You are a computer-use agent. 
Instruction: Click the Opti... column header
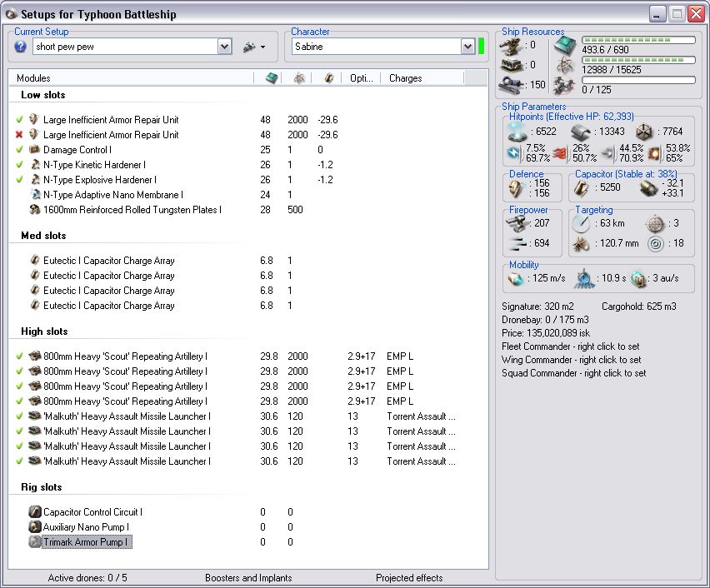[361, 77]
